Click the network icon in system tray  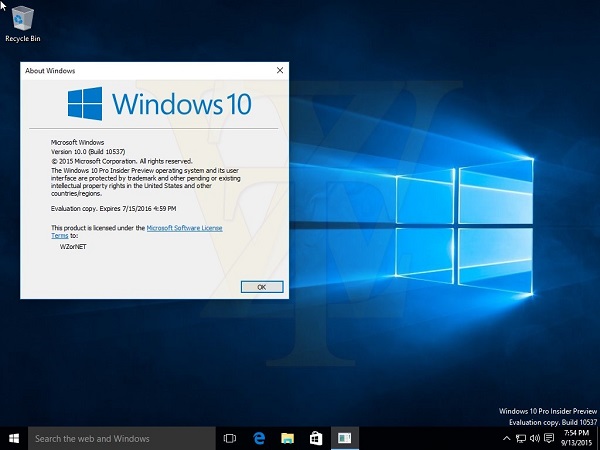(521, 439)
